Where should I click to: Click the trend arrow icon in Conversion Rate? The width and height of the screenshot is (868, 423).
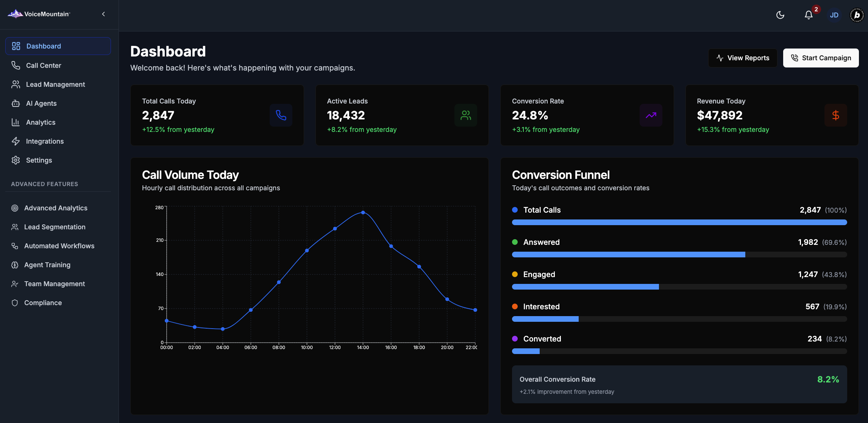pos(651,115)
